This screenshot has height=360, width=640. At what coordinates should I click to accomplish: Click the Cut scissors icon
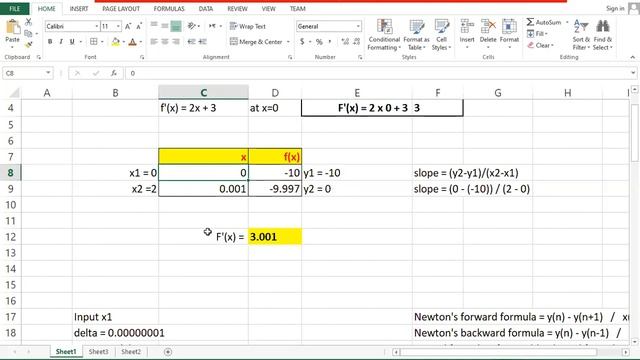(x=29, y=22)
